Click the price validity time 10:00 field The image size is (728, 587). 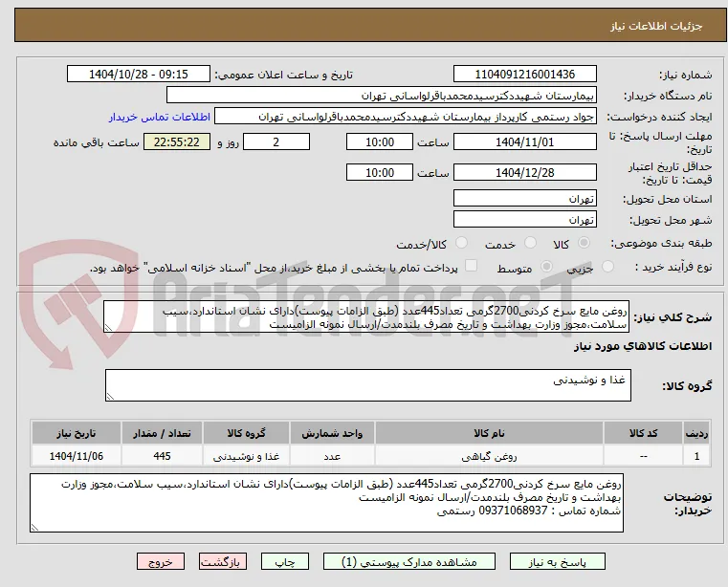(x=380, y=172)
